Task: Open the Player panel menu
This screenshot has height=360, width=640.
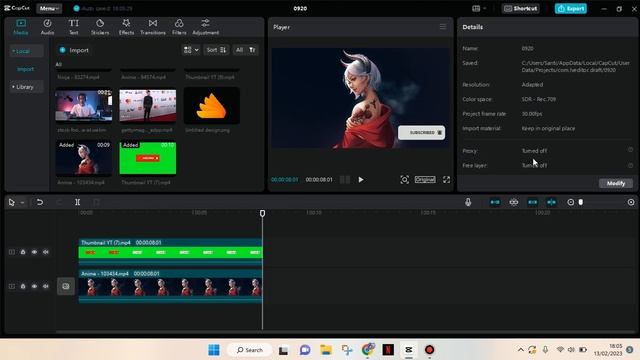Action: (x=443, y=27)
